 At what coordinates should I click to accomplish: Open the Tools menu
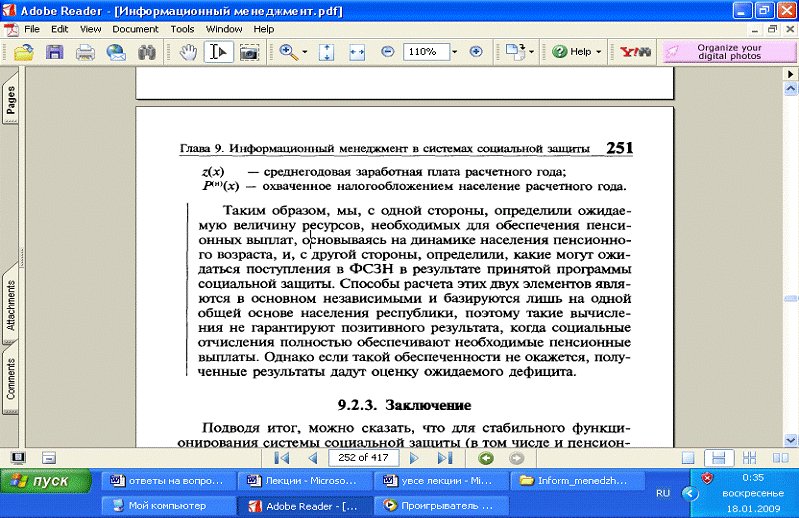(182, 29)
